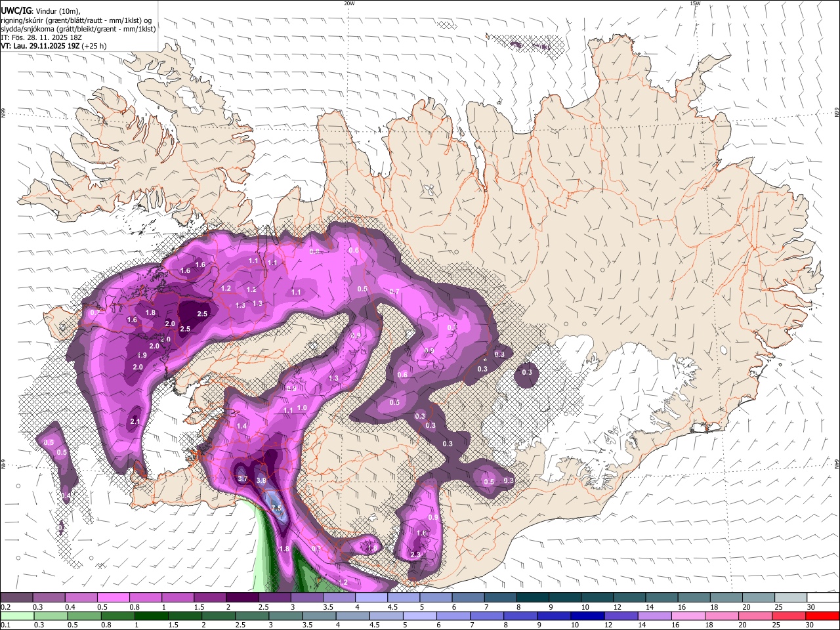
Task: Click the light pink 16–18 rain legend swatch
Action: pyautogui.click(x=688, y=616)
